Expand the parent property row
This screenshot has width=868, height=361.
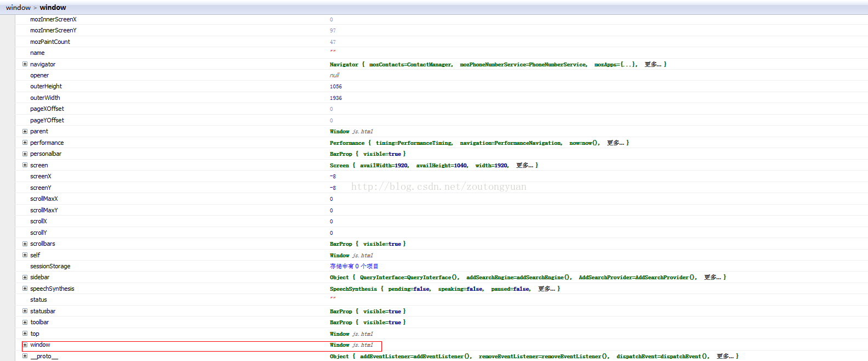tap(25, 131)
